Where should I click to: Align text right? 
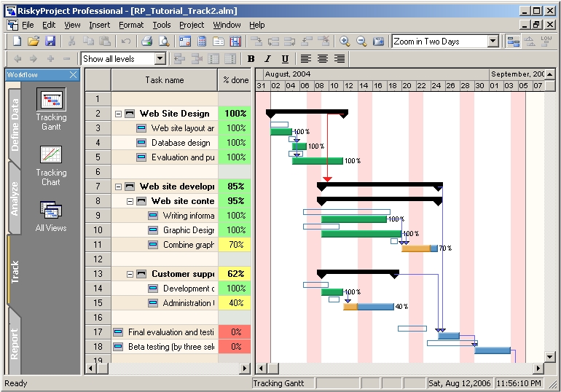coord(340,59)
